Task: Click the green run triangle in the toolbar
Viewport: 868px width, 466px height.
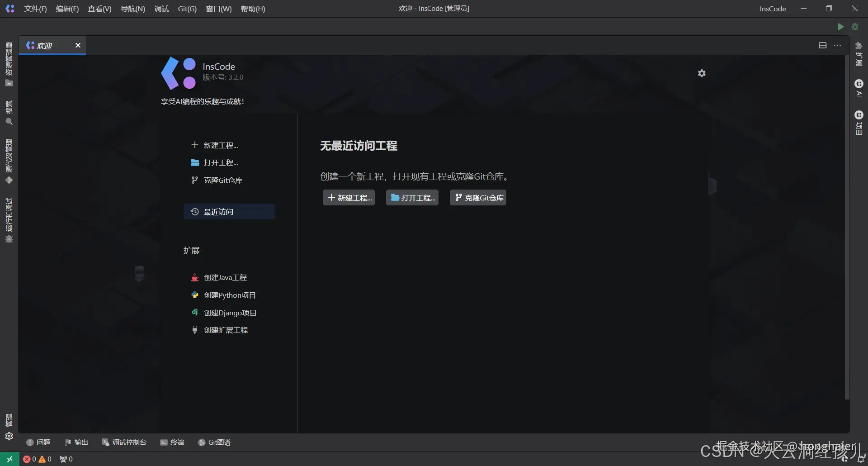Action: click(x=840, y=27)
